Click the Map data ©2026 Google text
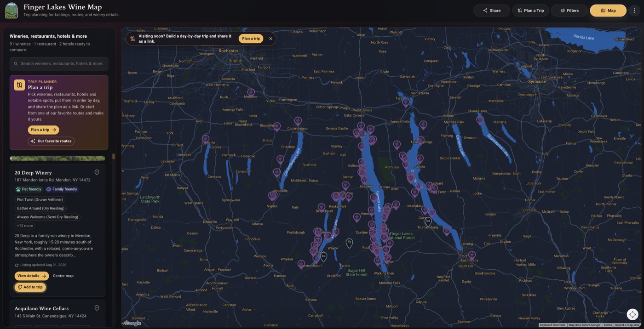644x329 pixels. [x=584, y=325]
